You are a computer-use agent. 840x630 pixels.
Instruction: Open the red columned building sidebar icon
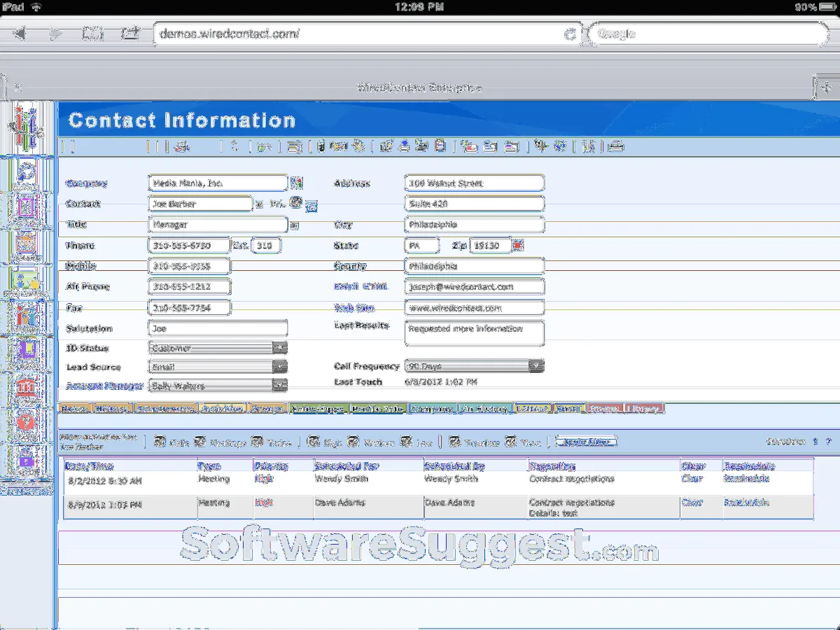coord(27,387)
